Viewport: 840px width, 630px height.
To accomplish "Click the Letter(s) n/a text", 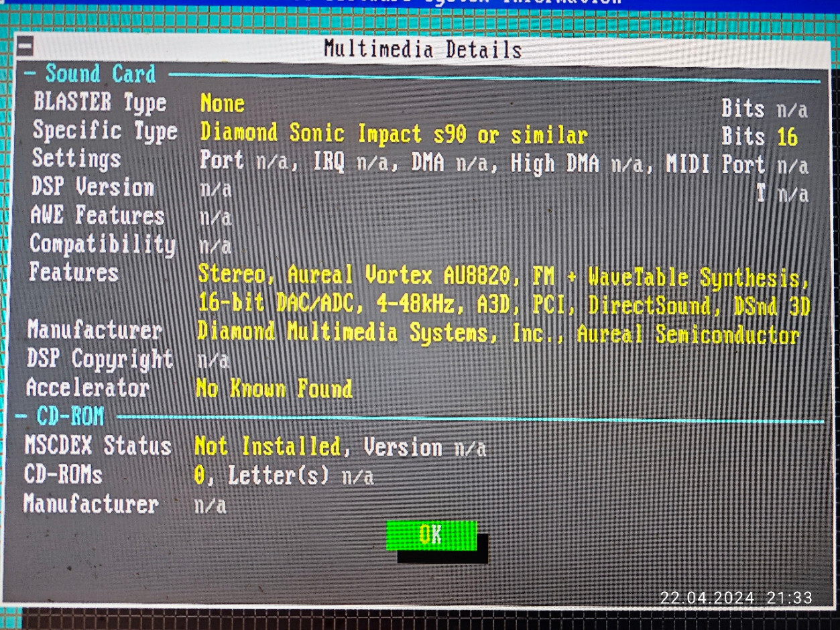I will click(301, 477).
